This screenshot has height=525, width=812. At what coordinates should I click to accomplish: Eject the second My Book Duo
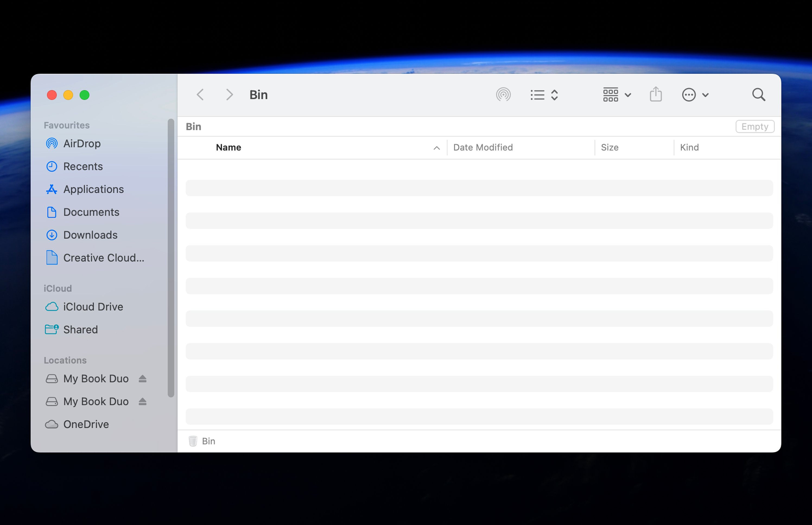[x=142, y=401]
